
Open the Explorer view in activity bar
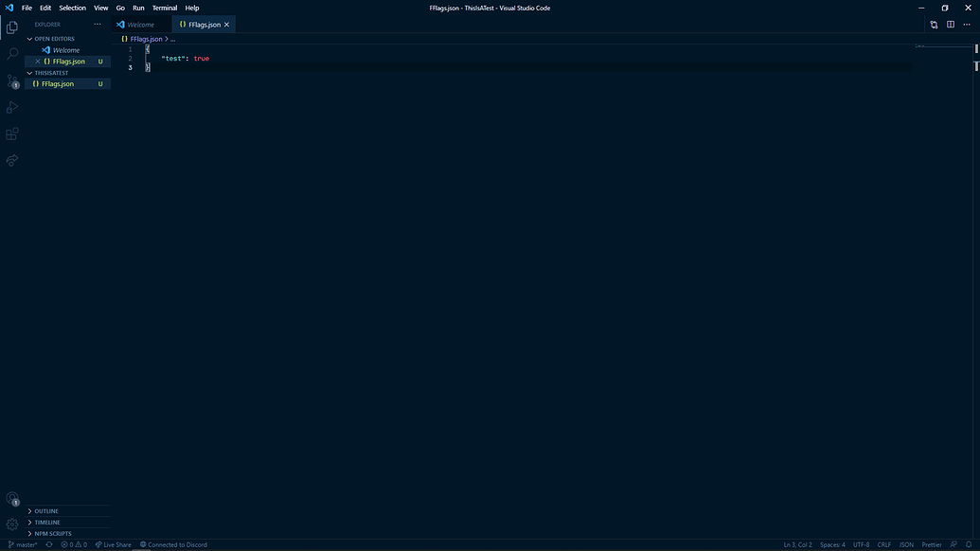(x=12, y=27)
